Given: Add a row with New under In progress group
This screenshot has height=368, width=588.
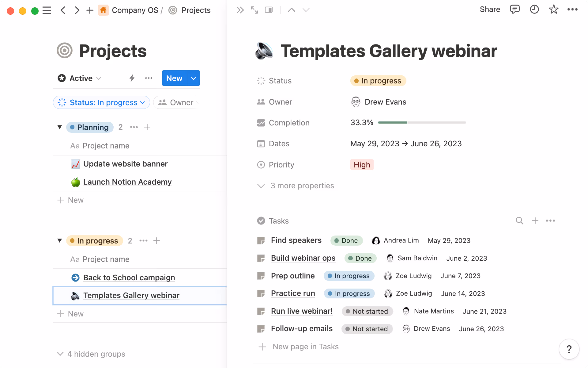Looking at the screenshot, I should [x=75, y=313].
